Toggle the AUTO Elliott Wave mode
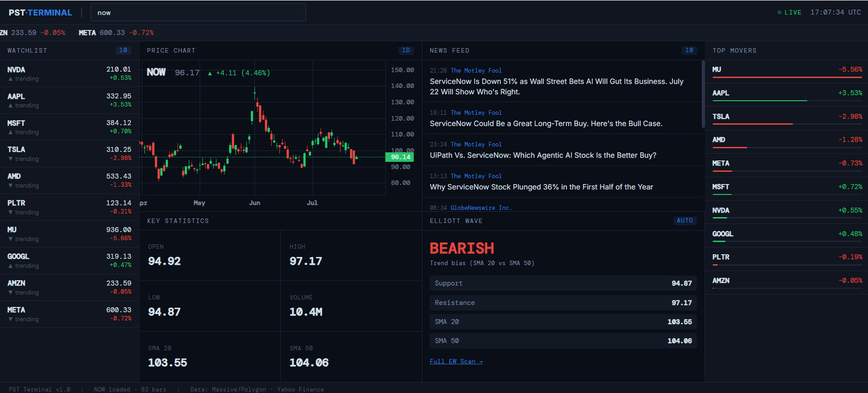 click(685, 221)
